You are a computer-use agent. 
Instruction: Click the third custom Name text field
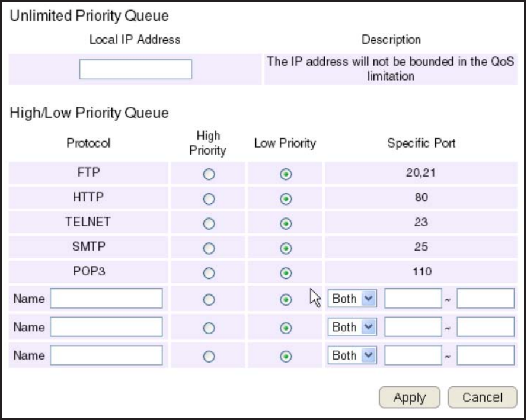pos(106,355)
